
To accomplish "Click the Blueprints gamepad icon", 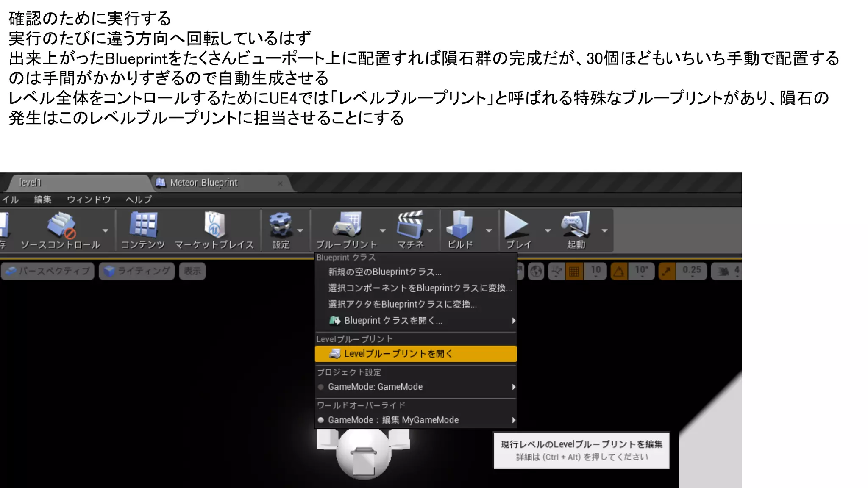I will coord(347,224).
